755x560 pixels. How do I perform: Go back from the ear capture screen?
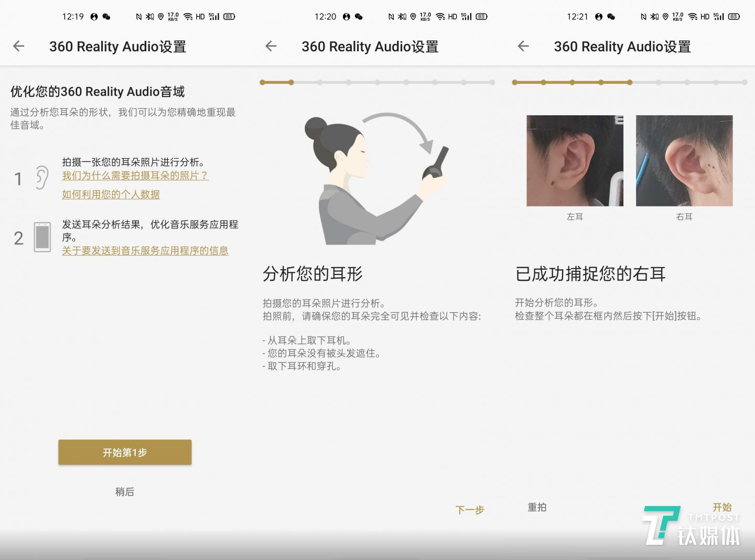(x=523, y=47)
